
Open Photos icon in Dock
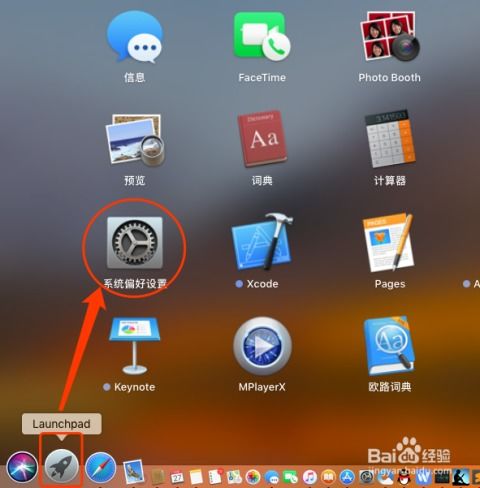click(253, 477)
